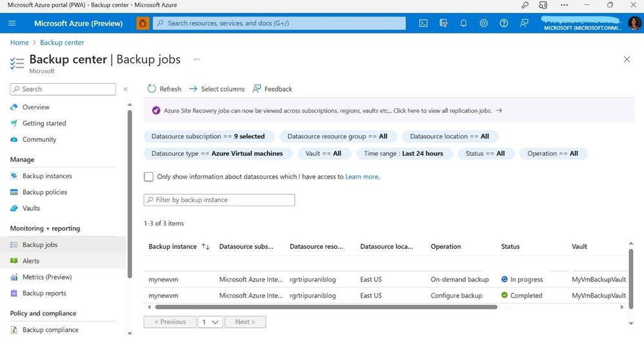Open Getting started in the sidebar

[x=44, y=123]
